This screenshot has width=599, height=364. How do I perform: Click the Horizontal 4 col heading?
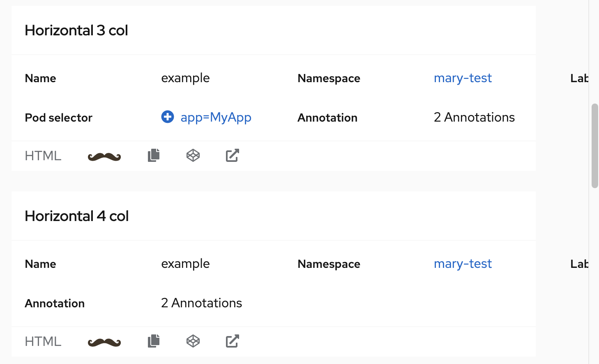pos(77,216)
